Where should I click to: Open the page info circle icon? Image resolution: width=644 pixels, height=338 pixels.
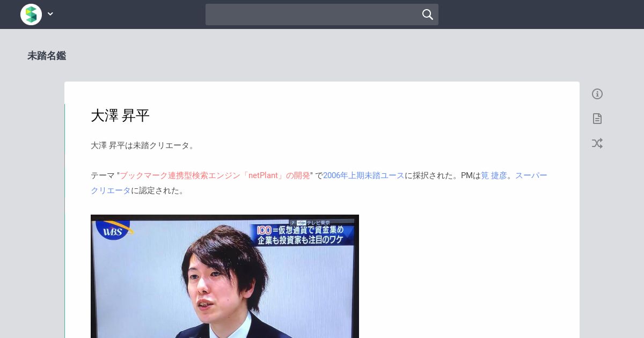coord(597,94)
